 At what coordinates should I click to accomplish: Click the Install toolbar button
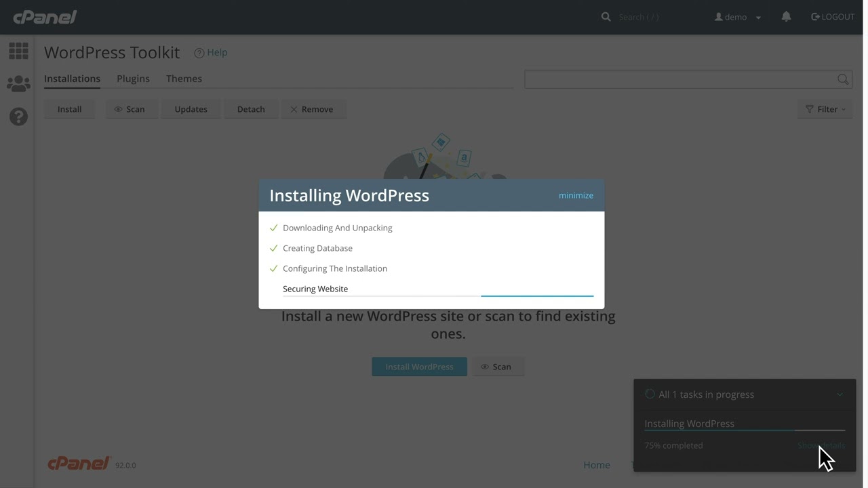click(x=69, y=109)
